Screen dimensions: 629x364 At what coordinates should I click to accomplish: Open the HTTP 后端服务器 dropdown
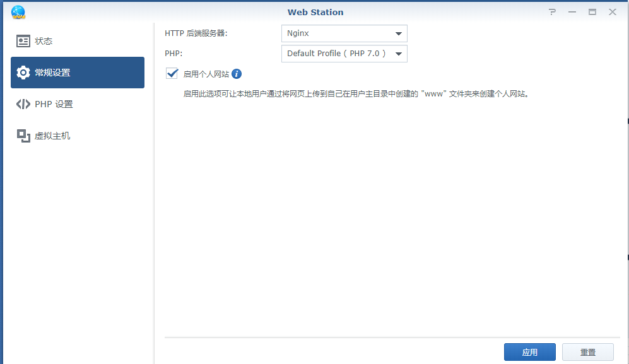point(344,33)
